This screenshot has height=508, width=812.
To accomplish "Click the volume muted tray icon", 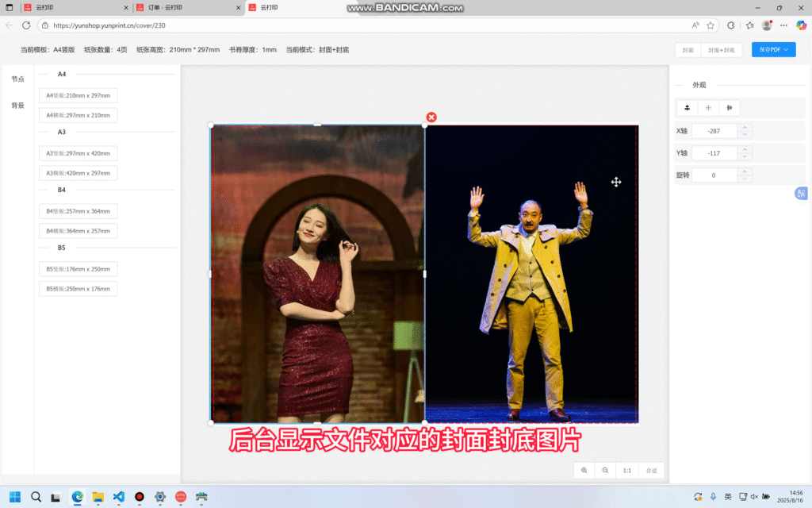I will [755, 497].
